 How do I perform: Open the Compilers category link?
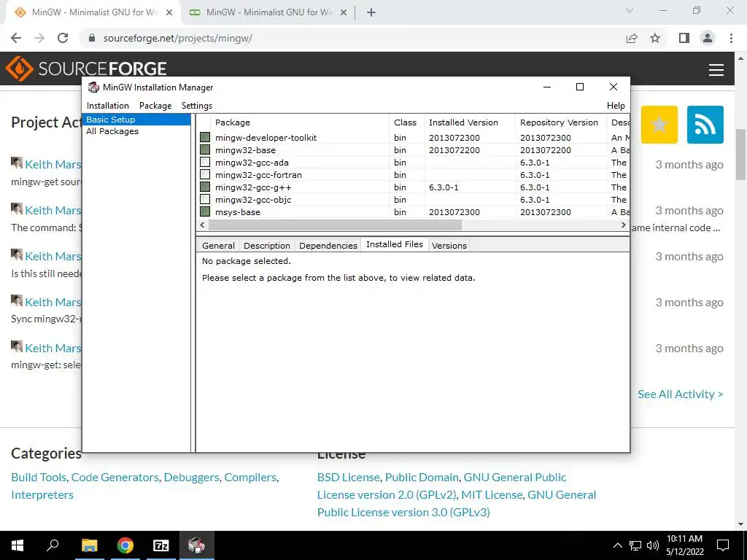point(250,477)
